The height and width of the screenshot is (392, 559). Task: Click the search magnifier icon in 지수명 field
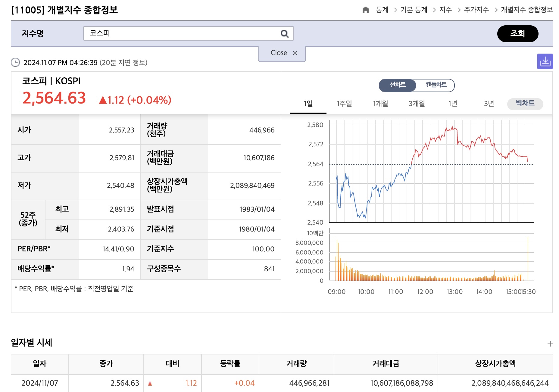point(284,33)
